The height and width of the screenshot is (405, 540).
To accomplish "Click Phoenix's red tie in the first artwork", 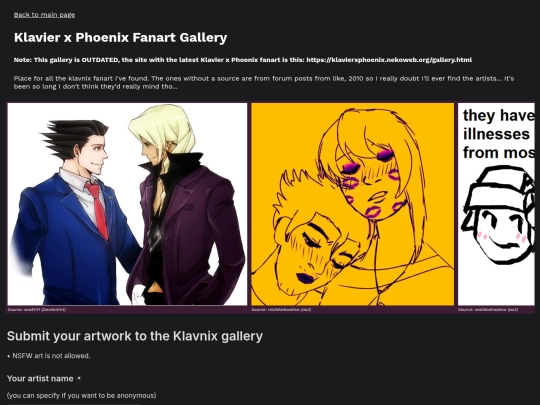I will pos(99,211).
